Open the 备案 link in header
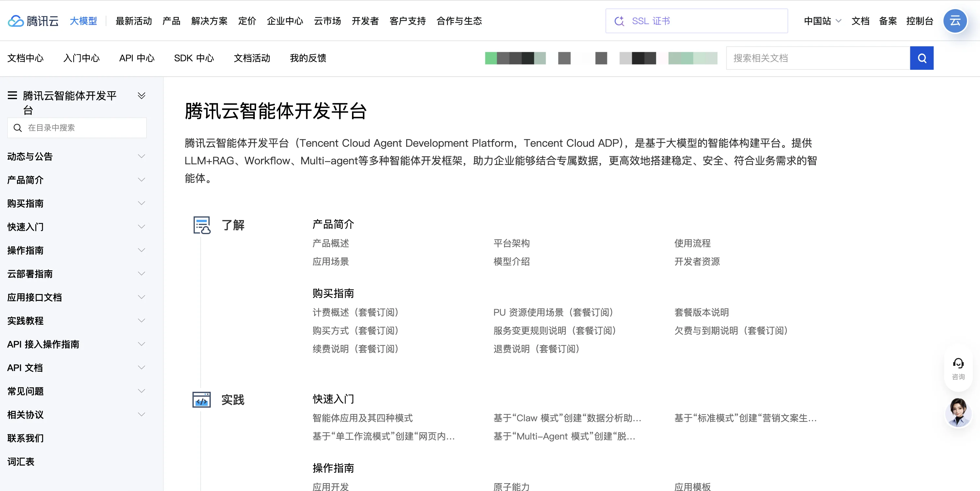 tap(888, 21)
